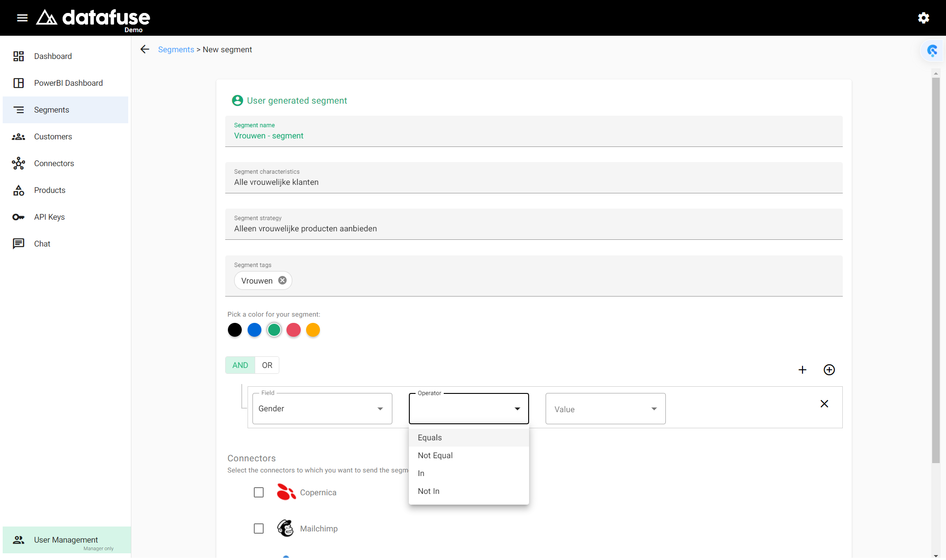
Task: Pick the orange segment color
Action: [313, 330]
